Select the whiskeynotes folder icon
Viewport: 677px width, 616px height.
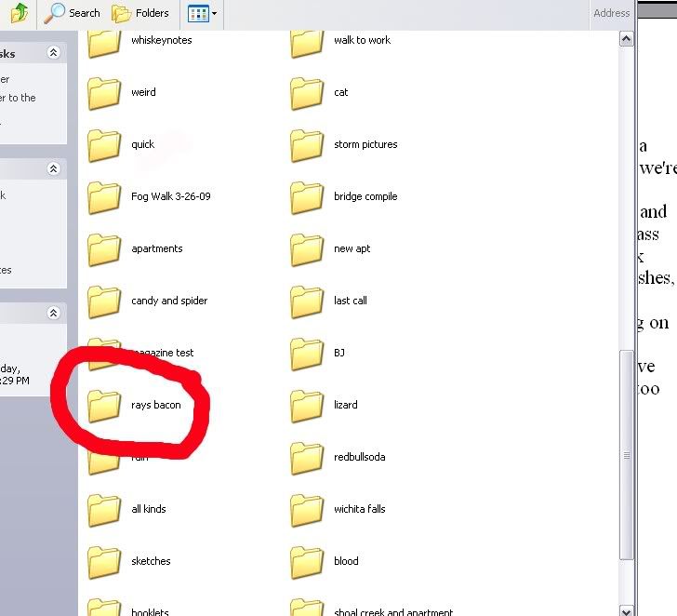[x=104, y=41]
